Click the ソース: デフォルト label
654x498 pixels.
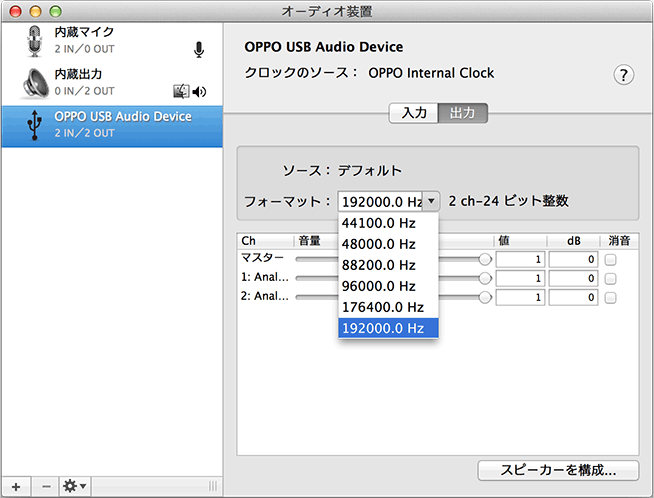click(342, 171)
